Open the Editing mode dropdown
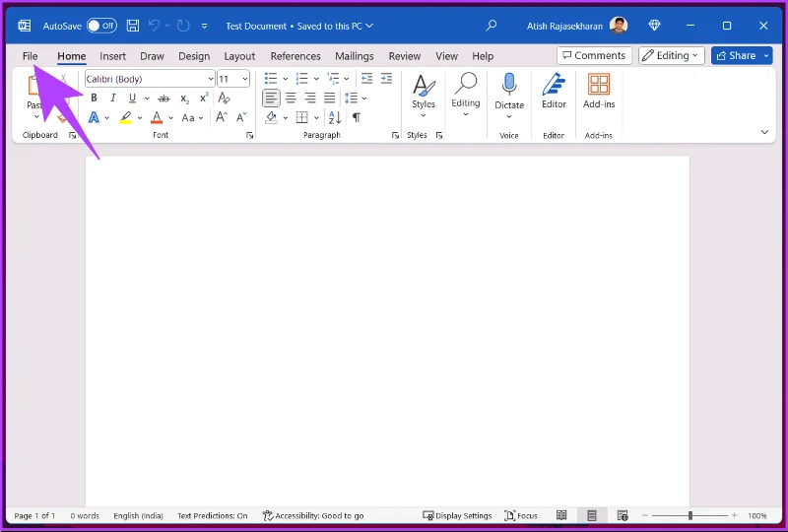Screen dimensions: 788x532 [672, 55]
